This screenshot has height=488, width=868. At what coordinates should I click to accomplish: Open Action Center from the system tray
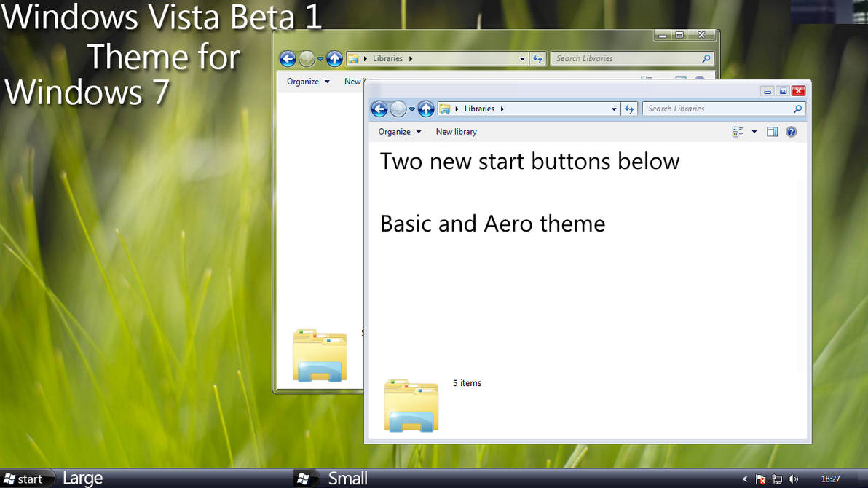click(760, 479)
